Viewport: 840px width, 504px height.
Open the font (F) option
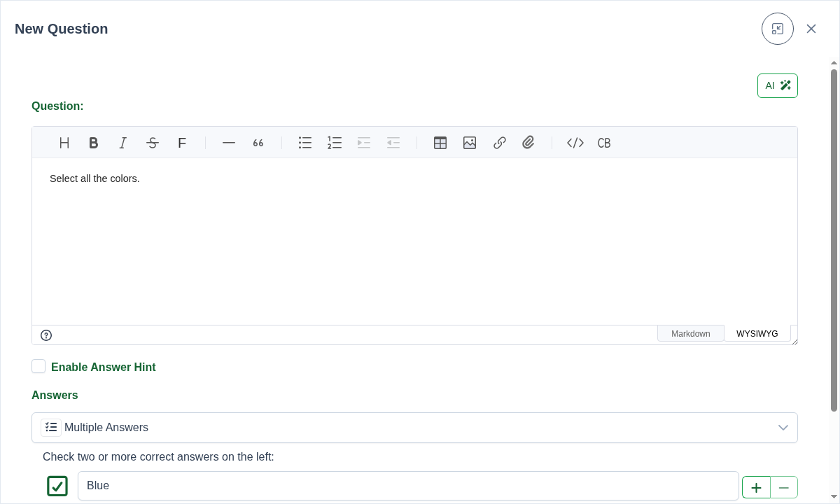pos(182,143)
